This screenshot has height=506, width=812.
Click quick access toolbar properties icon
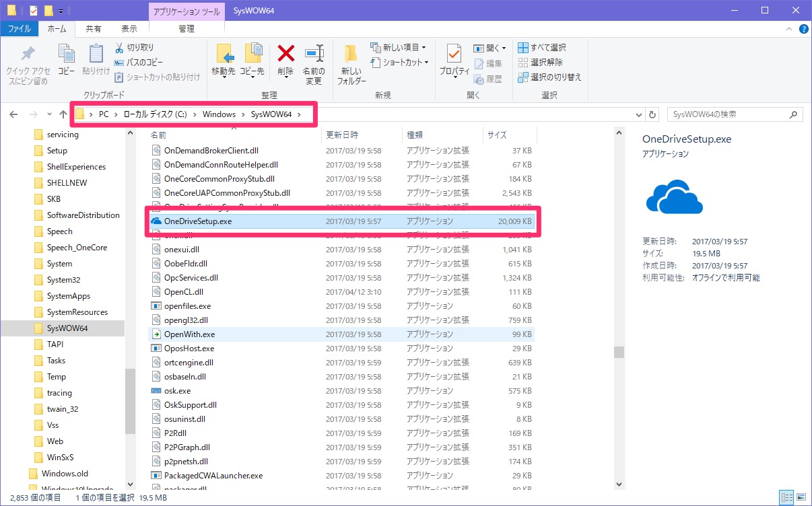tap(34, 11)
